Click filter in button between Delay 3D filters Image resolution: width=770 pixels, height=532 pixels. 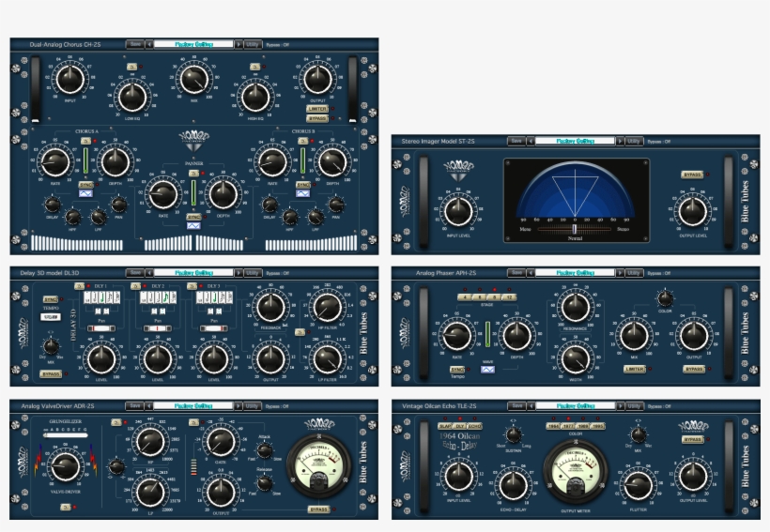pos(300,332)
